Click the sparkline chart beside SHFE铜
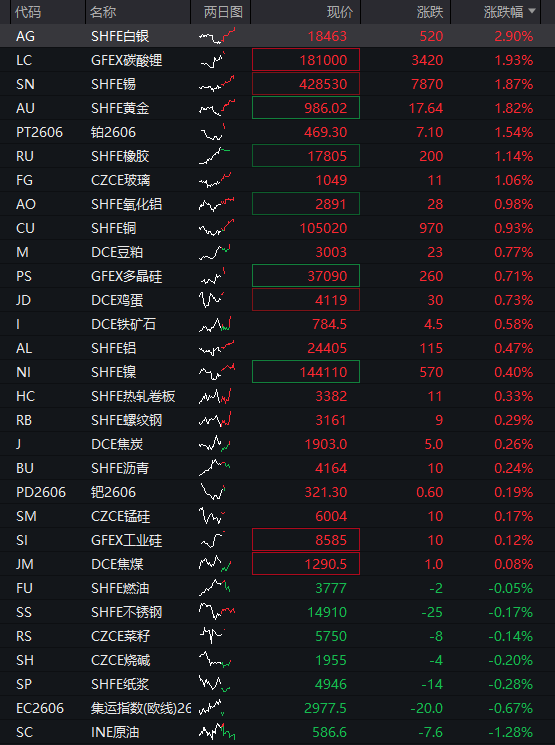 point(217,228)
